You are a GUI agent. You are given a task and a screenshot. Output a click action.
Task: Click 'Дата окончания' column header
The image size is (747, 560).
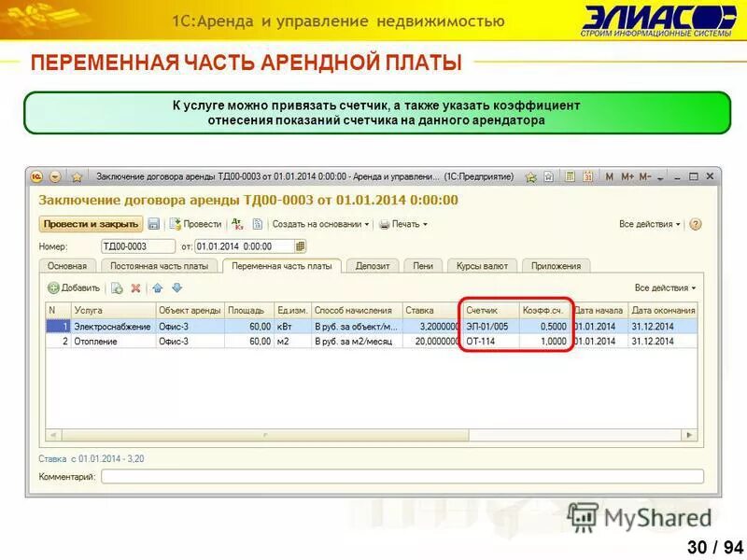tap(663, 310)
